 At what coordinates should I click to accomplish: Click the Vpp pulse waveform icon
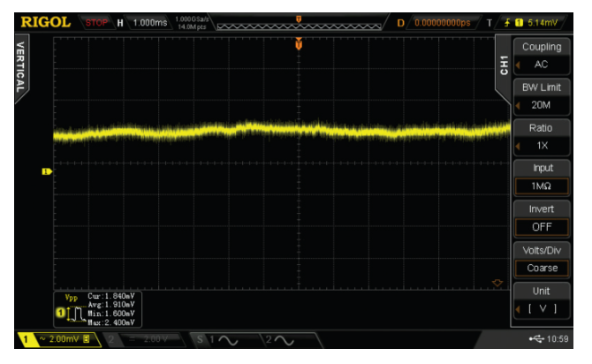click(x=77, y=315)
